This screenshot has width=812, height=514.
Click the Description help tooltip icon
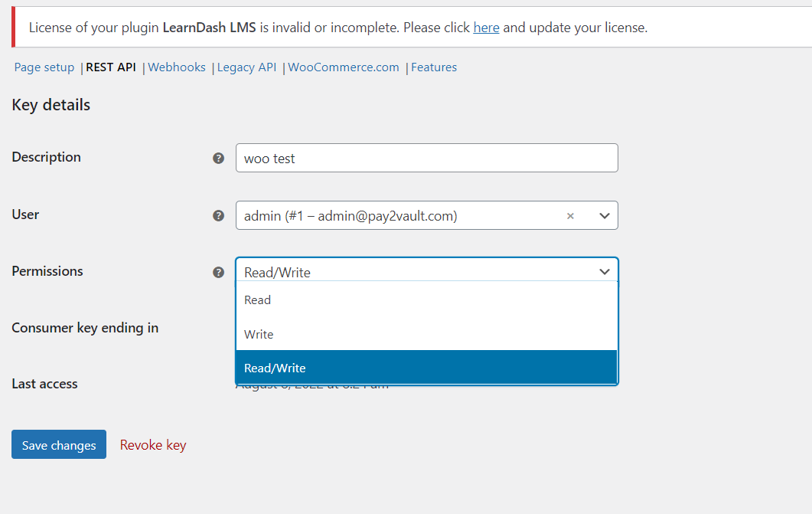219,158
